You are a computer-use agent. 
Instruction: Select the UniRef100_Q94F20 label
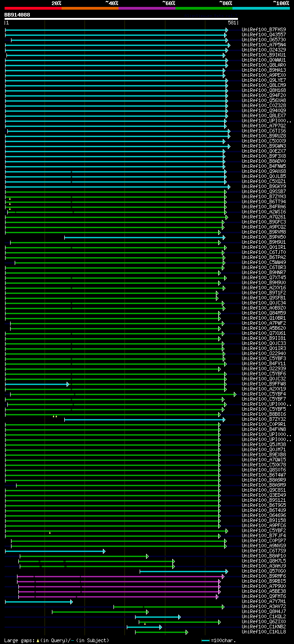point(264,95)
